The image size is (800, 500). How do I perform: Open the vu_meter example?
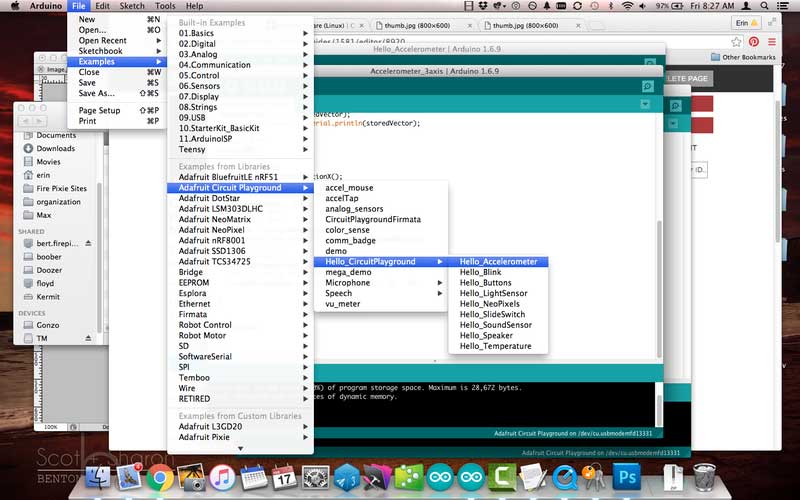click(342, 304)
